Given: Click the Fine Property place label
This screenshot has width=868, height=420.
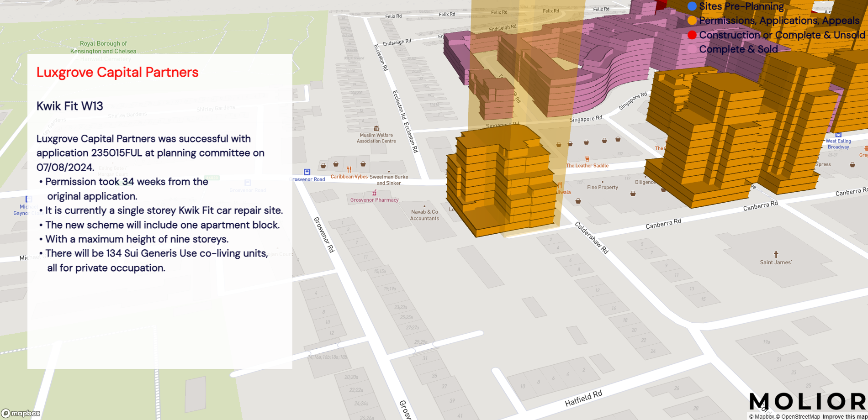Looking at the screenshot, I should [602, 187].
